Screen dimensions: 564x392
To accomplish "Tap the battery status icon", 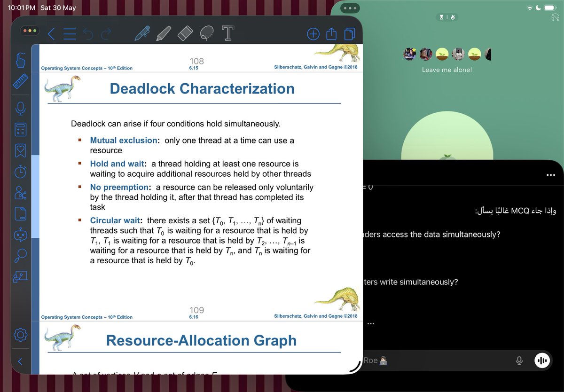I will tap(549, 8).
